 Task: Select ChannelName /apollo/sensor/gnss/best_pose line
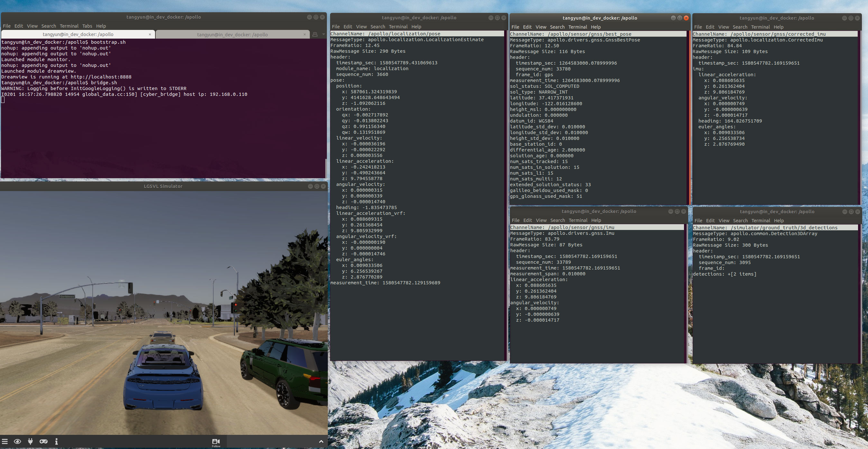pos(598,34)
